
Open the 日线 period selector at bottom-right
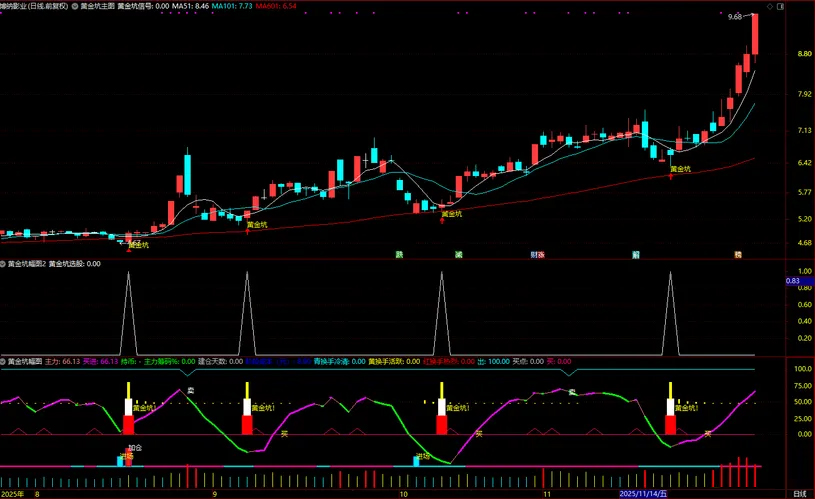pyautogui.click(x=798, y=494)
